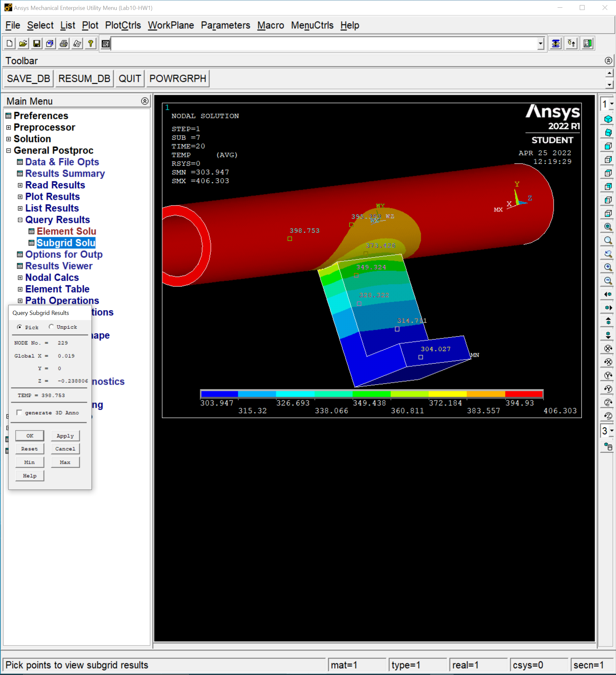Screen dimensions: 616x675
Task: Click the SAVE_DB toolbar button
Action: (29, 78)
